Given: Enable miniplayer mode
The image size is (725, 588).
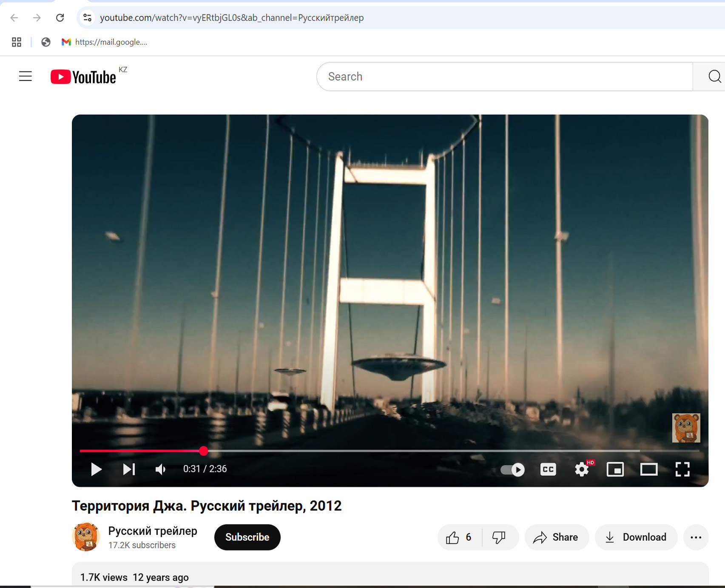Looking at the screenshot, I should pos(615,469).
